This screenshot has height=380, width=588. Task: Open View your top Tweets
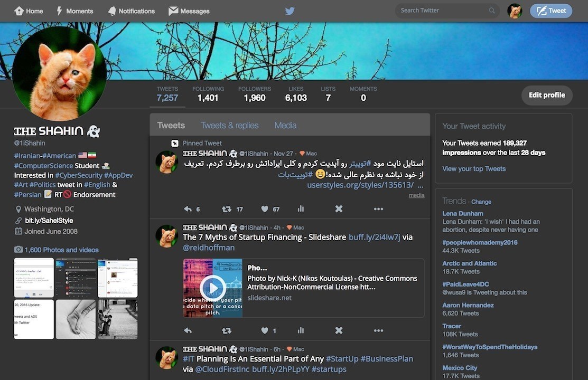(473, 168)
